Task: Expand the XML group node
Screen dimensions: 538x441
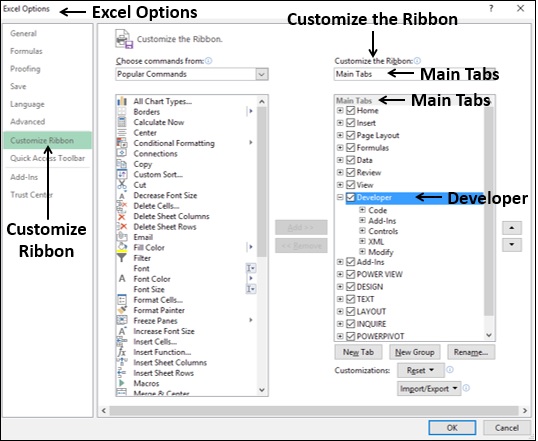Action: (362, 241)
